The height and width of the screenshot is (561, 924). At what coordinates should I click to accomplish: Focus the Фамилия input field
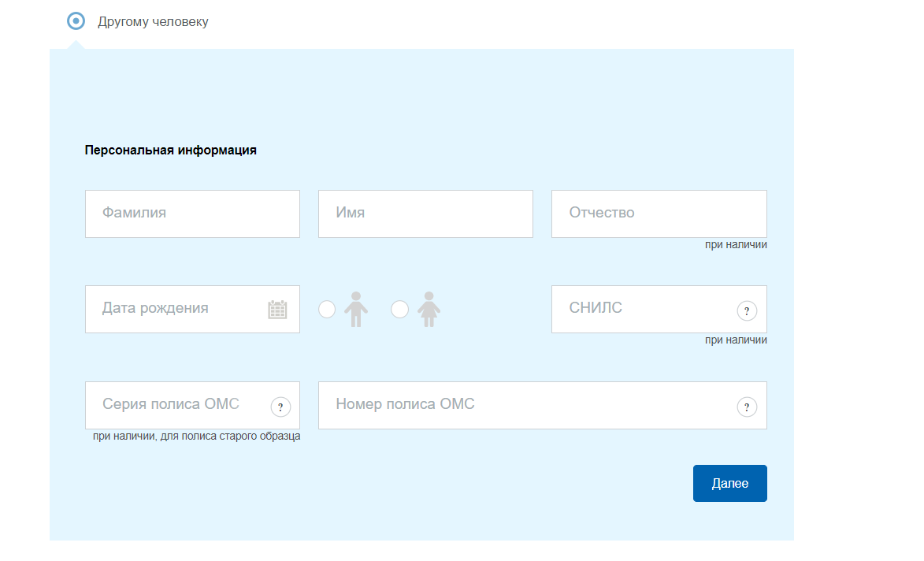192,214
